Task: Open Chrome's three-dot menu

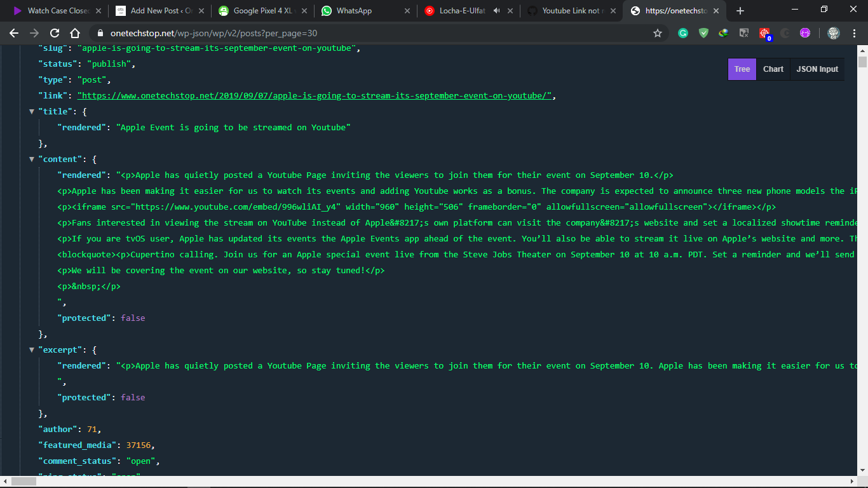Action: pos(855,32)
